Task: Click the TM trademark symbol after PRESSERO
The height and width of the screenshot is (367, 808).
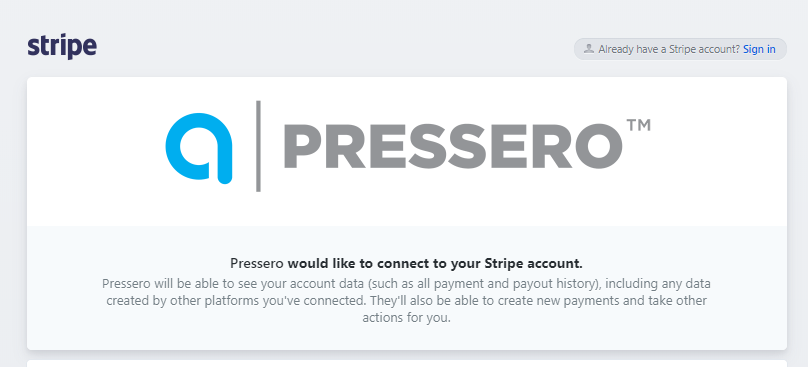Action: click(x=639, y=125)
